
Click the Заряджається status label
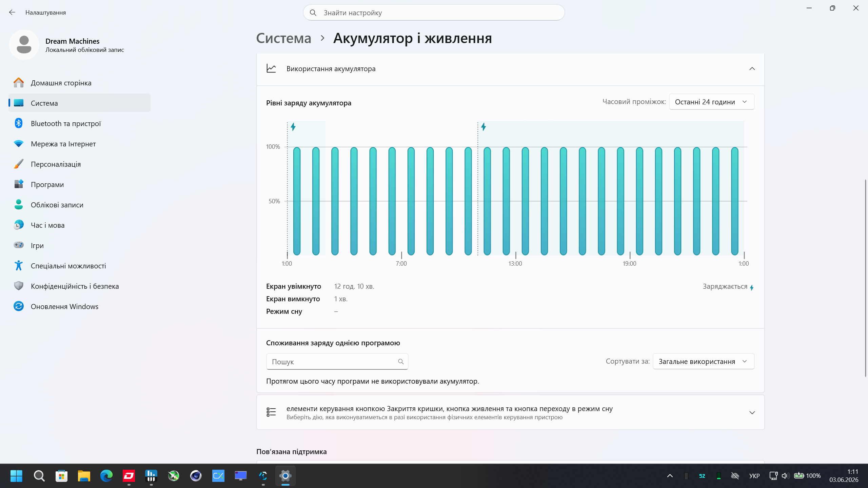coord(725,286)
